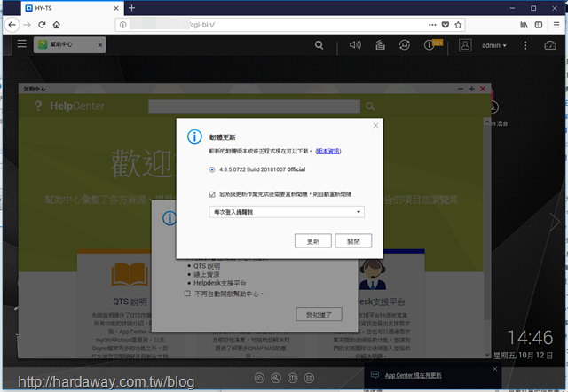Open the three-dot more options menu
Viewport: 568px width, 392px height.
pos(525,45)
